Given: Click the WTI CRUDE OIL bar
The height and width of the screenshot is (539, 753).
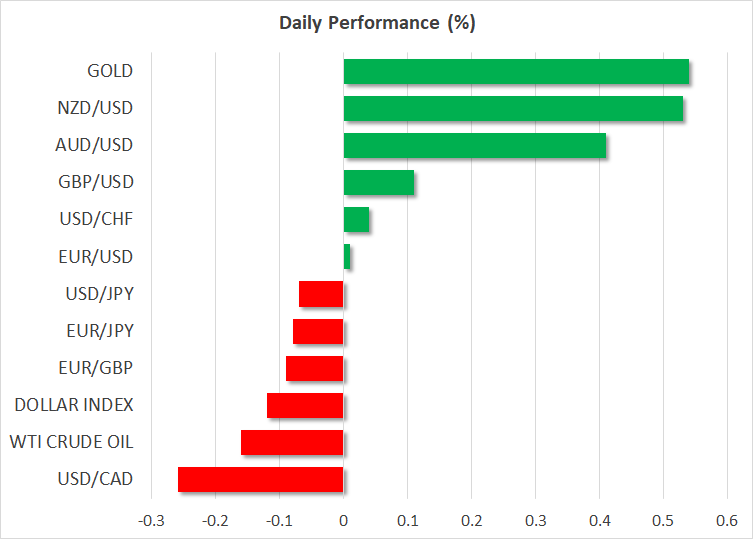Looking at the screenshot, I should 292,442.
